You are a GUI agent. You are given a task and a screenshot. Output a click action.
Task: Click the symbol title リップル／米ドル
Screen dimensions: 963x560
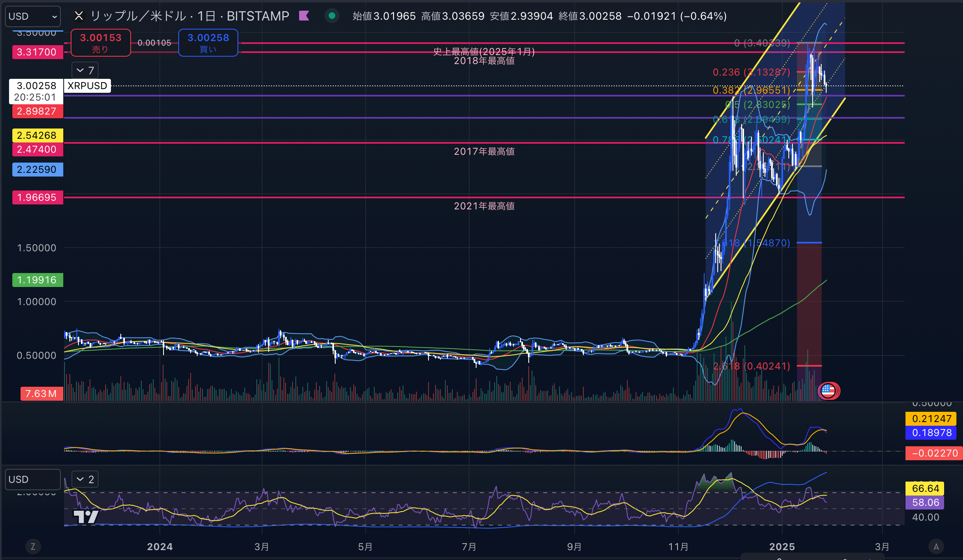pyautogui.click(x=138, y=16)
